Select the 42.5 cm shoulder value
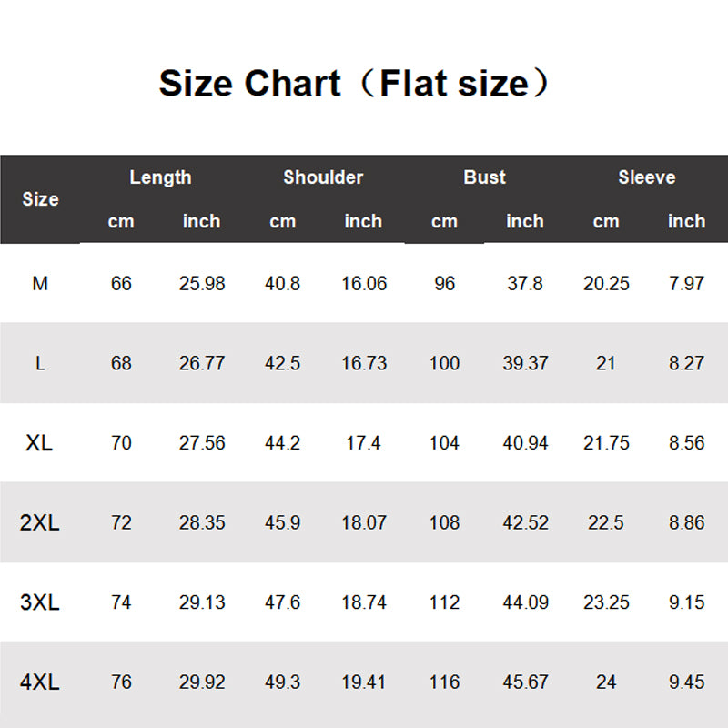The image size is (728, 728). pos(282,363)
